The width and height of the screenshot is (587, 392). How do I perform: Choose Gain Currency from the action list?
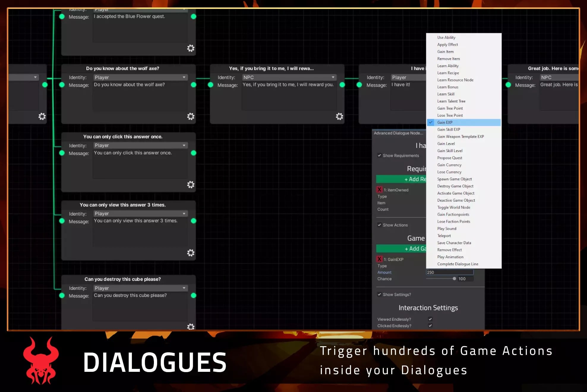coord(449,165)
